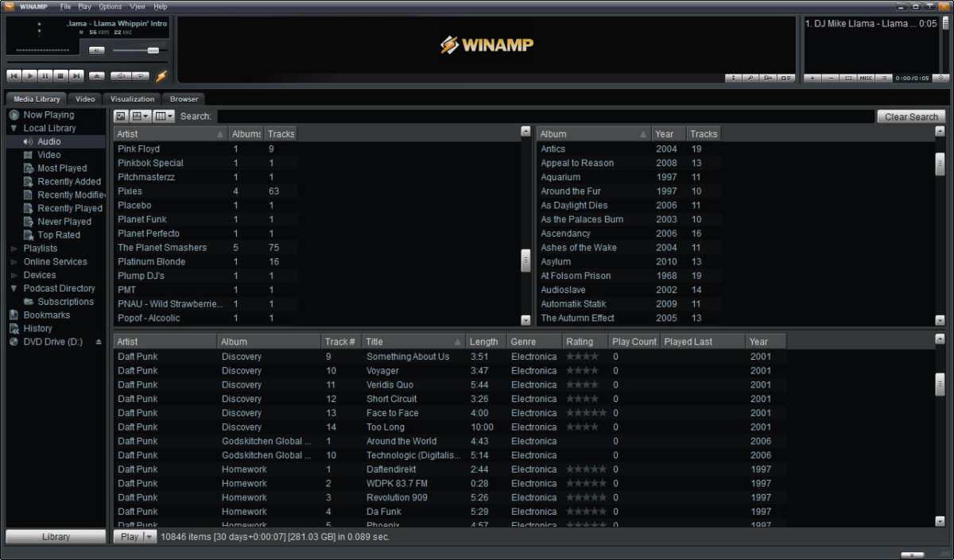
Task: Open the File menu
Action: click(67, 6)
